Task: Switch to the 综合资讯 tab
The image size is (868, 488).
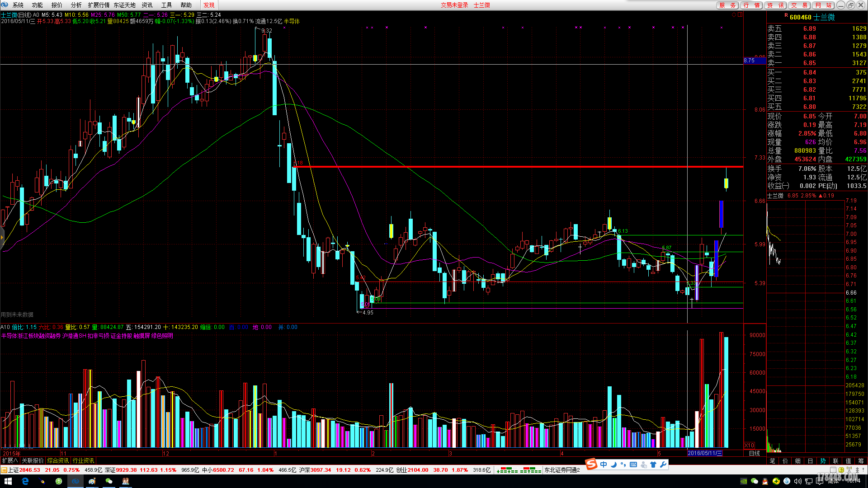Action: pos(58,460)
